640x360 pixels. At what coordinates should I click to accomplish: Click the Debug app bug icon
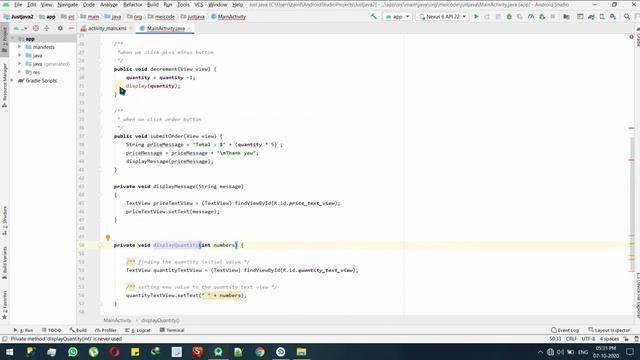click(509, 17)
